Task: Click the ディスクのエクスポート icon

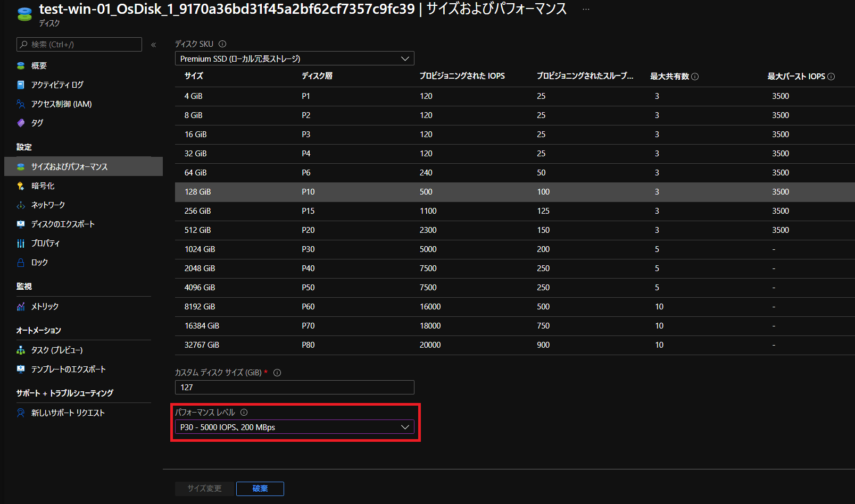Action: [x=21, y=224]
